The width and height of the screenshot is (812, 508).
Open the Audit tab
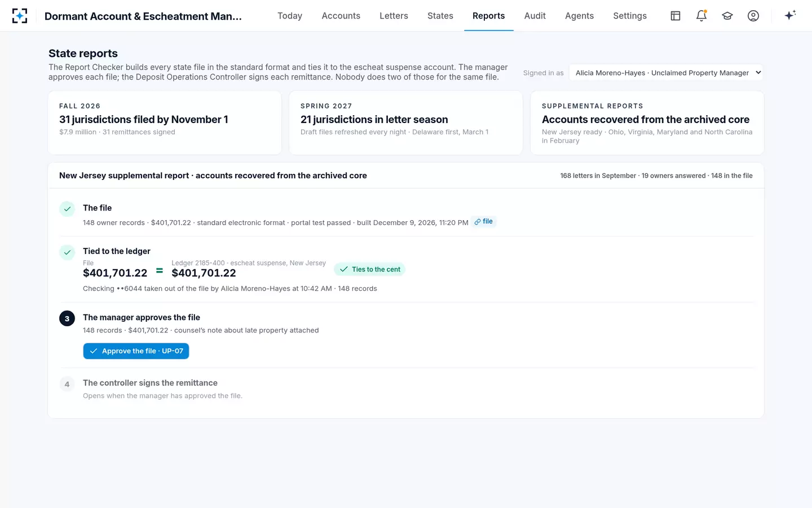point(535,16)
